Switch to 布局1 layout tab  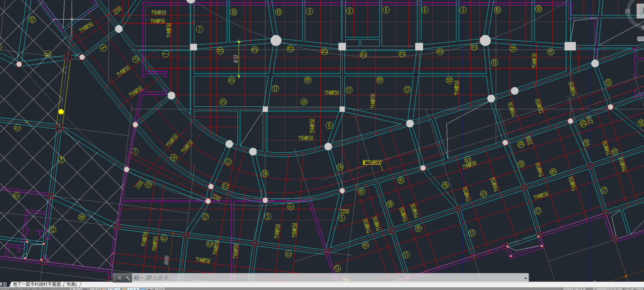click(72, 284)
